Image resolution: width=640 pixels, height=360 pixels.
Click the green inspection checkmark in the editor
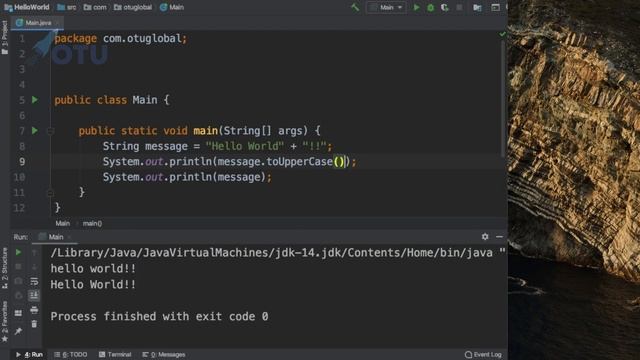click(502, 34)
